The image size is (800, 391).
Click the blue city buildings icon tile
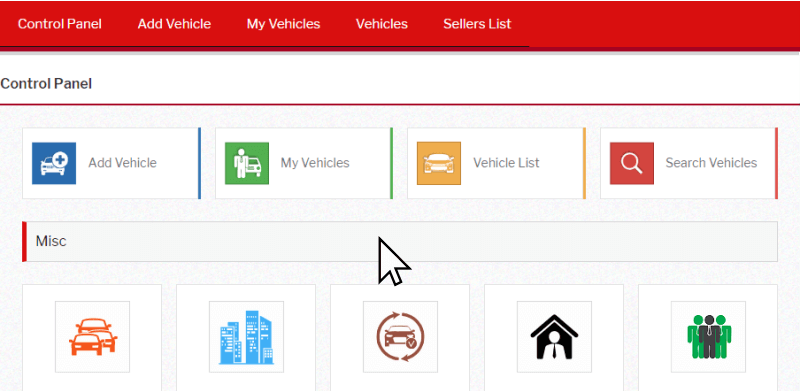click(x=246, y=337)
